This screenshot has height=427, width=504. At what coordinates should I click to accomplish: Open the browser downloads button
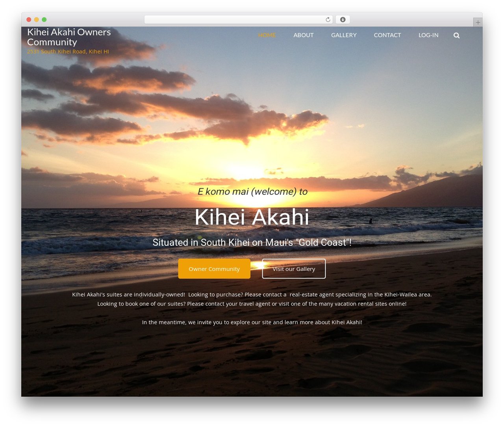[343, 20]
